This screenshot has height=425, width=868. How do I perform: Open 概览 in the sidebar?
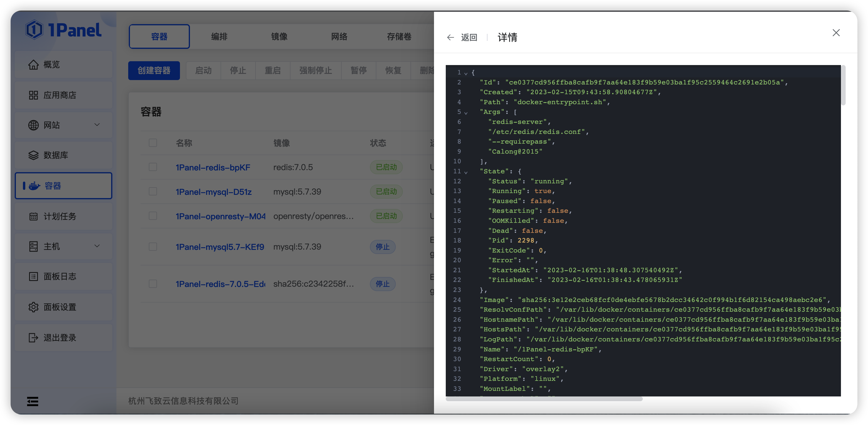63,64
